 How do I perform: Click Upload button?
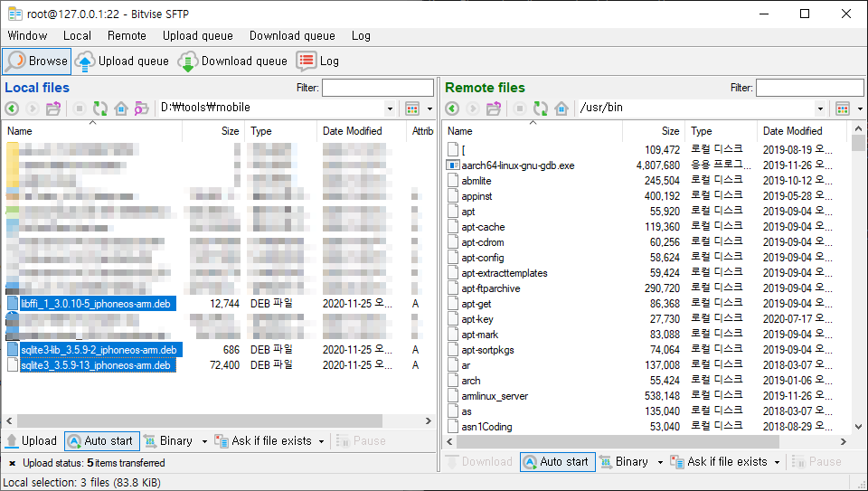(x=32, y=441)
